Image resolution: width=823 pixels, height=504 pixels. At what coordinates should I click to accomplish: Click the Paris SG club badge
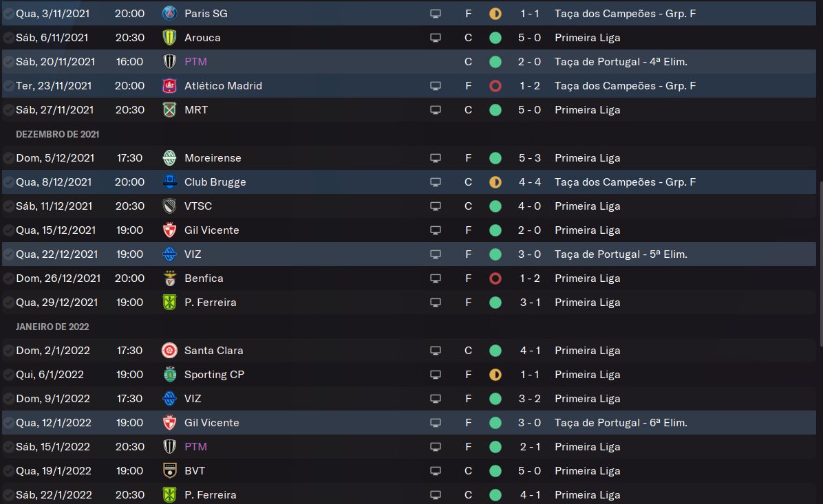click(x=169, y=13)
